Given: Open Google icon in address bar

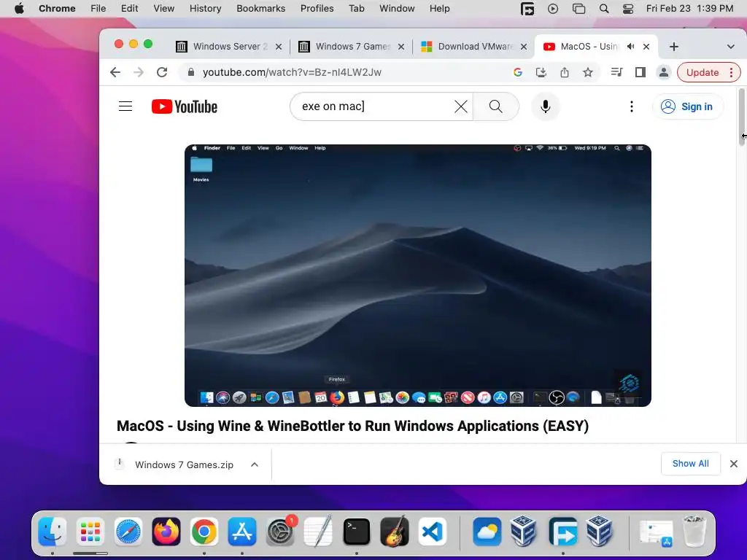Looking at the screenshot, I should [518, 72].
